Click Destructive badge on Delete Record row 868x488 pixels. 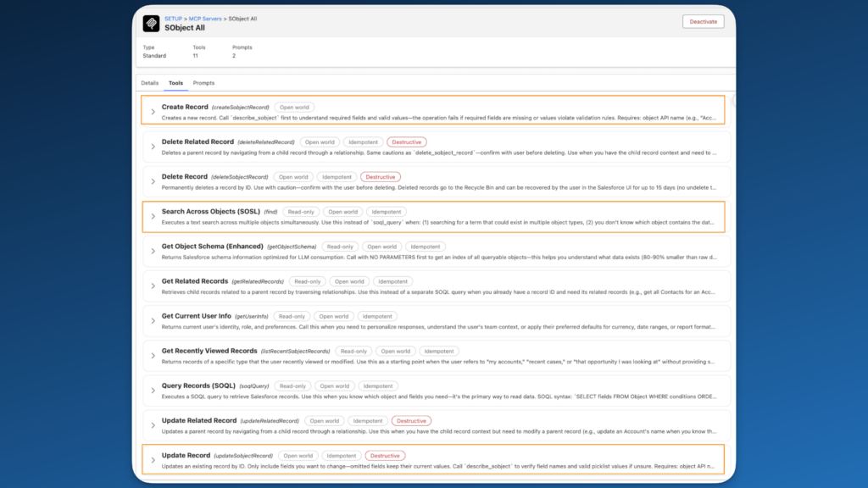coord(381,177)
